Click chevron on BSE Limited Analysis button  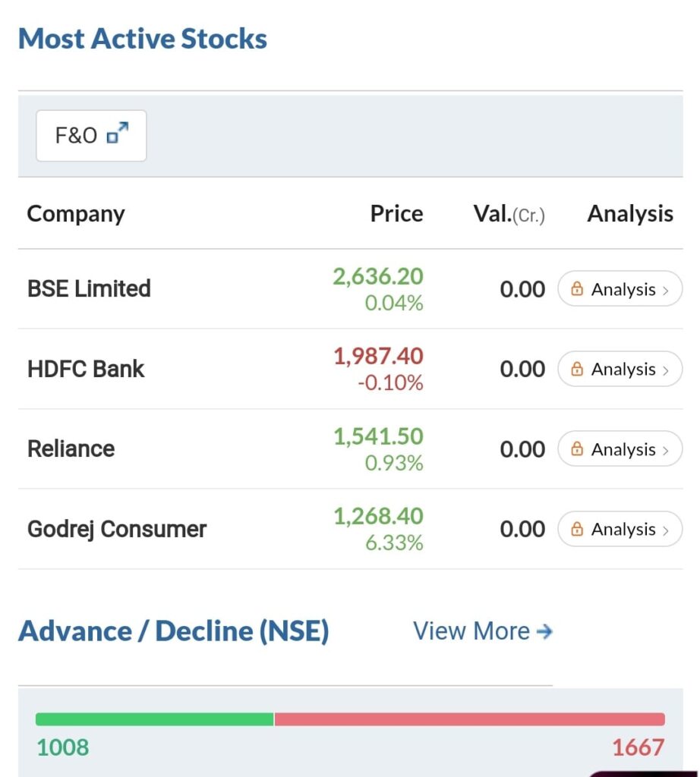[666, 291]
